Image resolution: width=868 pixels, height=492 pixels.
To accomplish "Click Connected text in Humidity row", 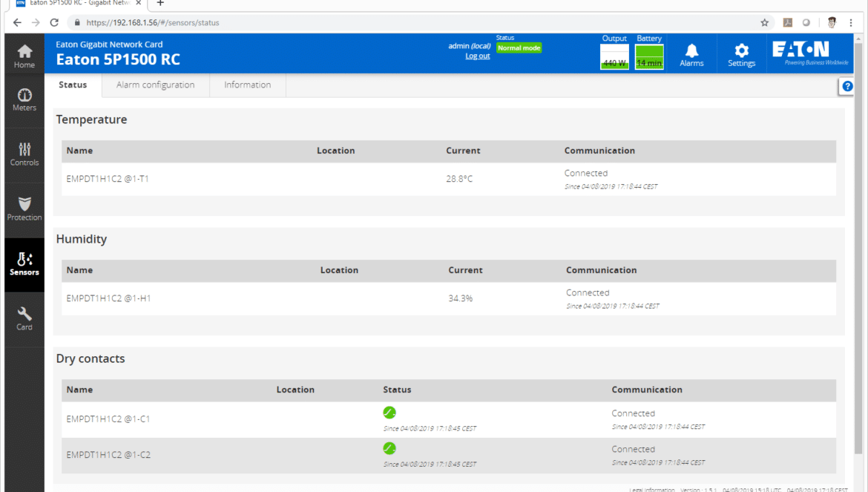I will click(x=588, y=293).
